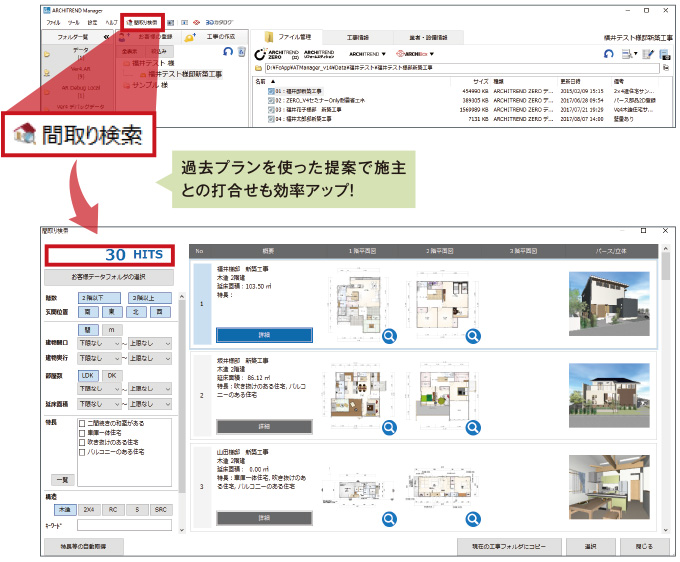Click the red diamond icon beside 3Dカタログ
The width and height of the screenshot is (680, 562).
pyautogui.click(x=196, y=23)
